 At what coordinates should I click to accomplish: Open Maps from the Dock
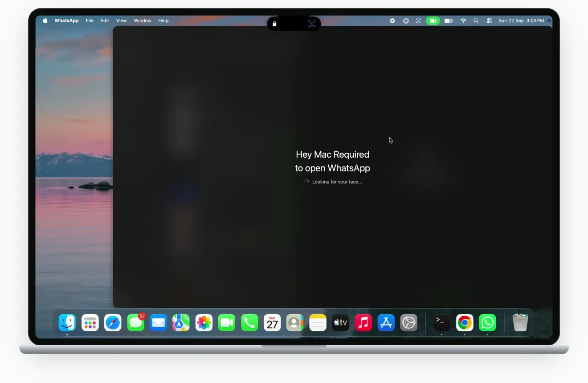click(181, 323)
